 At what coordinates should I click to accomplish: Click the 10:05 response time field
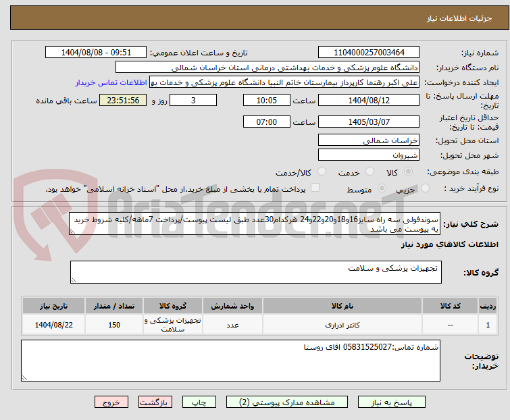click(x=267, y=100)
